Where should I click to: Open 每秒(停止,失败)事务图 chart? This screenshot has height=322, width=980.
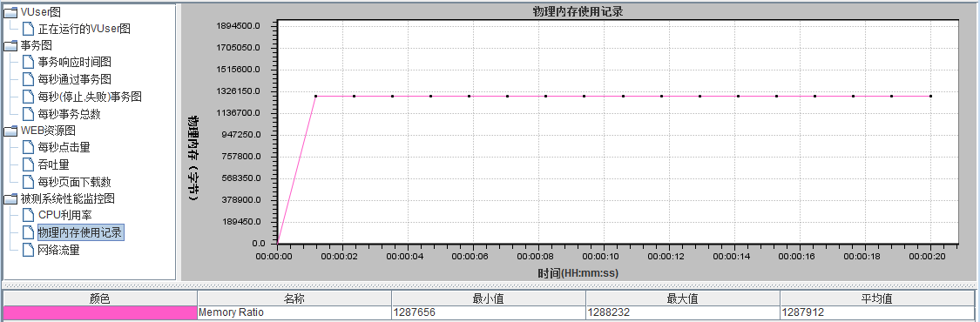[x=90, y=97]
